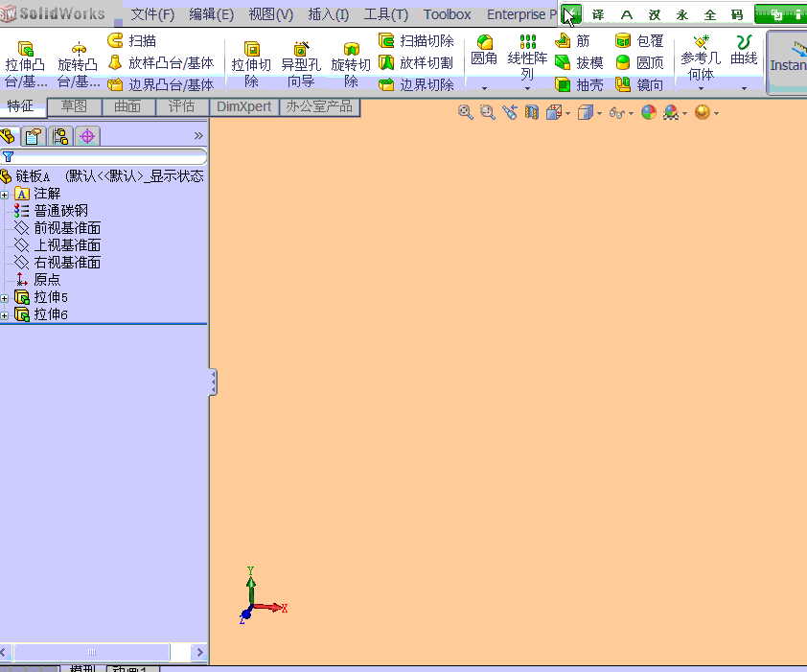
Task: Select the Mirror (镜向) tool
Action: [x=639, y=84]
